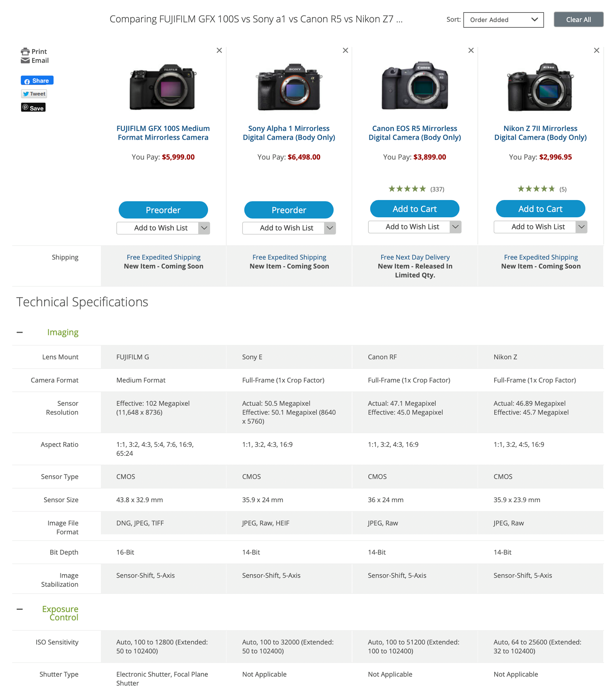
Task: Preorder the Sony Alpha 1 camera
Action: 289,210
